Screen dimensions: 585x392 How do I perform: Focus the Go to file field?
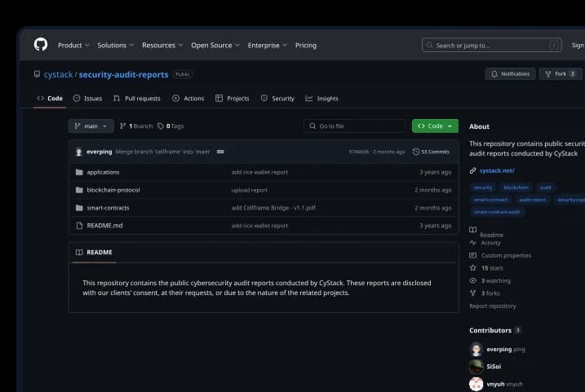[x=354, y=126]
